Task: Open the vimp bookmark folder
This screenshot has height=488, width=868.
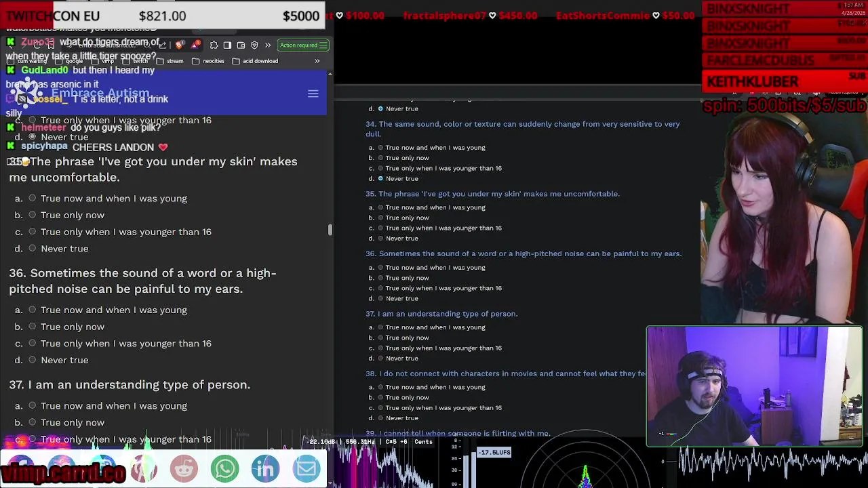Action: click(x=102, y=61)
